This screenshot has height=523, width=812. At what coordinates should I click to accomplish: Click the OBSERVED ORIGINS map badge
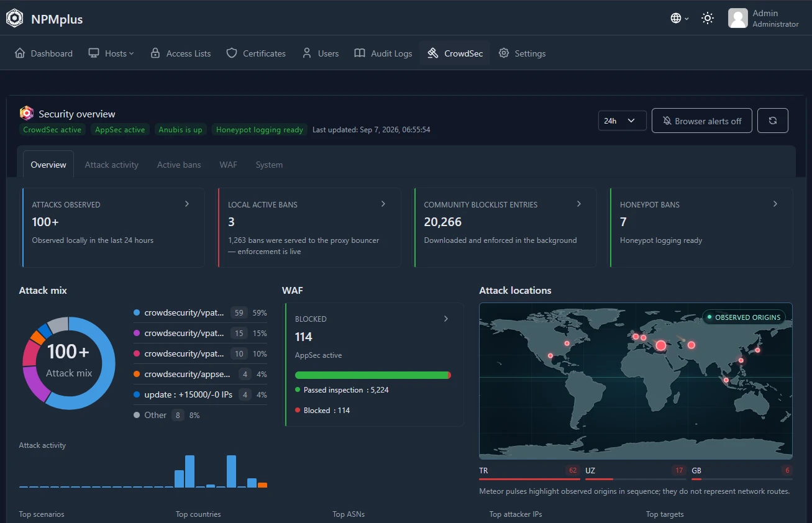[744, 317]
